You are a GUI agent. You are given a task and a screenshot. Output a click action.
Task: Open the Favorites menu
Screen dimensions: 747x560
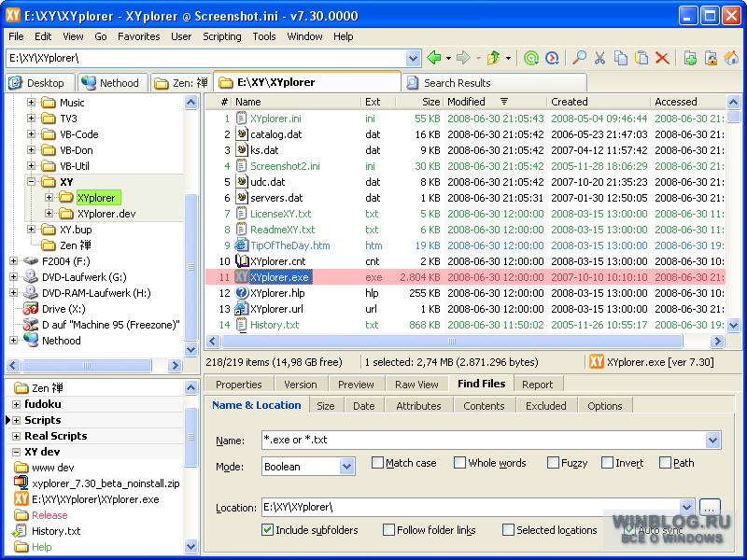138,36
